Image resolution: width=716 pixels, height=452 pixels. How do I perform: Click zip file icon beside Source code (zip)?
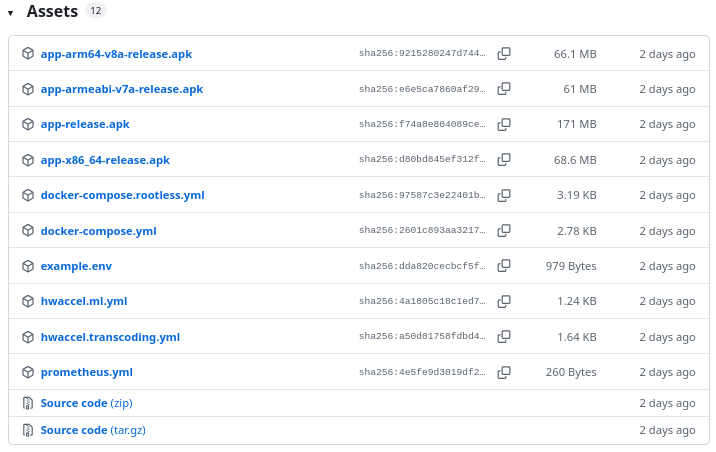(x=28, y=403)
